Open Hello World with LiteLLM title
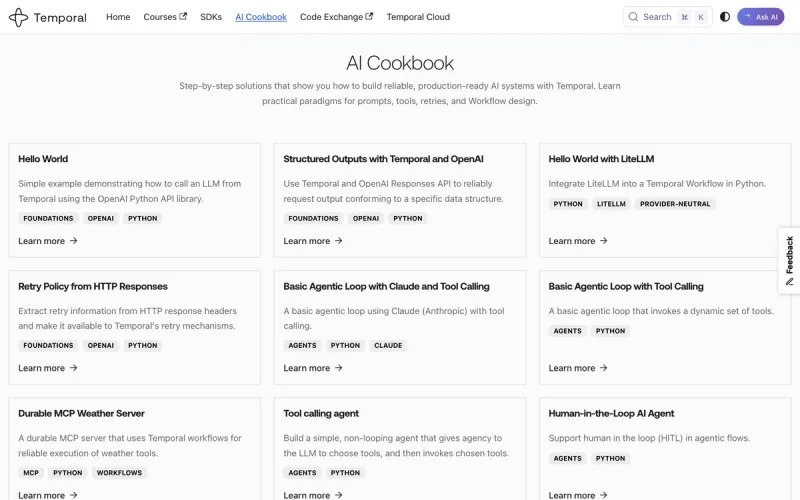The width and height of the screenshot is (800, 500). 601,159
